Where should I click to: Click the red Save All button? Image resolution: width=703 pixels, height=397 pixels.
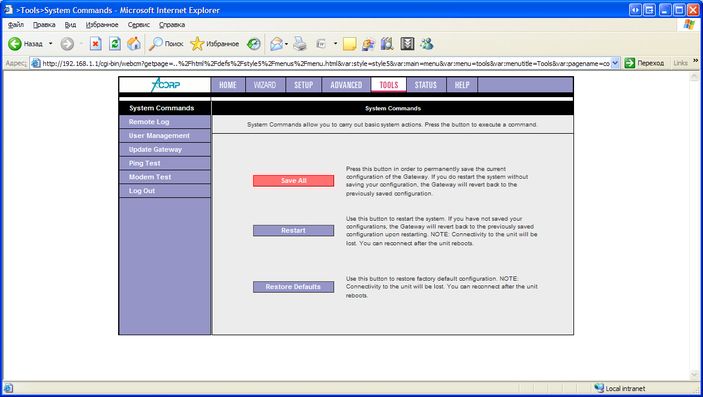[293, 180]
